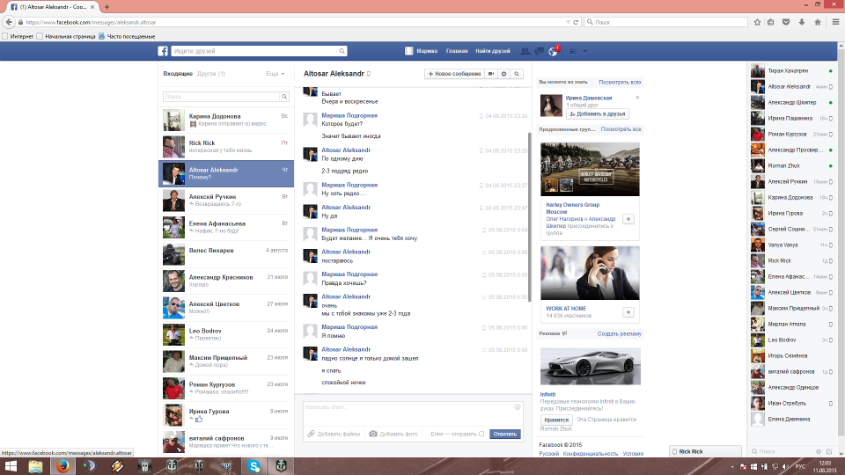The height and width of the screenshot is (475, 845).
Task: Start a video call in conversation
Action: click(x=491, y=74)
